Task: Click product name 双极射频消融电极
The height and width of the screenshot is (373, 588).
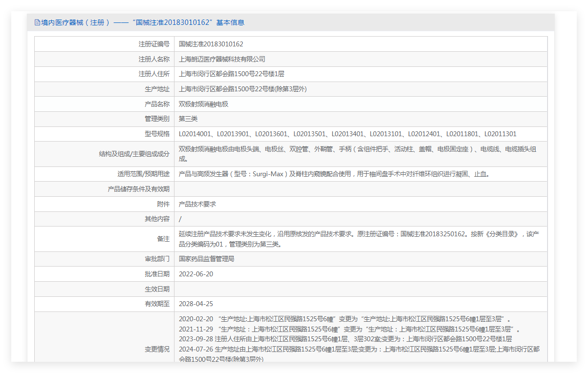Action: [203, 104]
